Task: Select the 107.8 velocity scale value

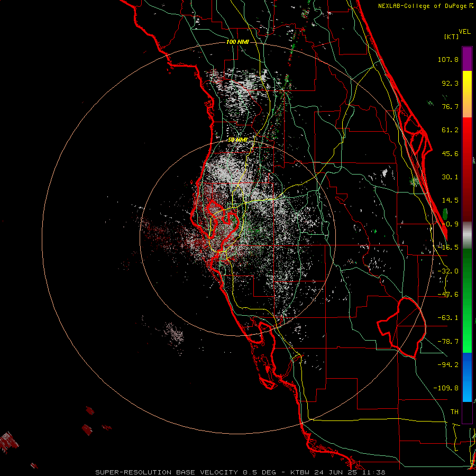Action: 448,59
